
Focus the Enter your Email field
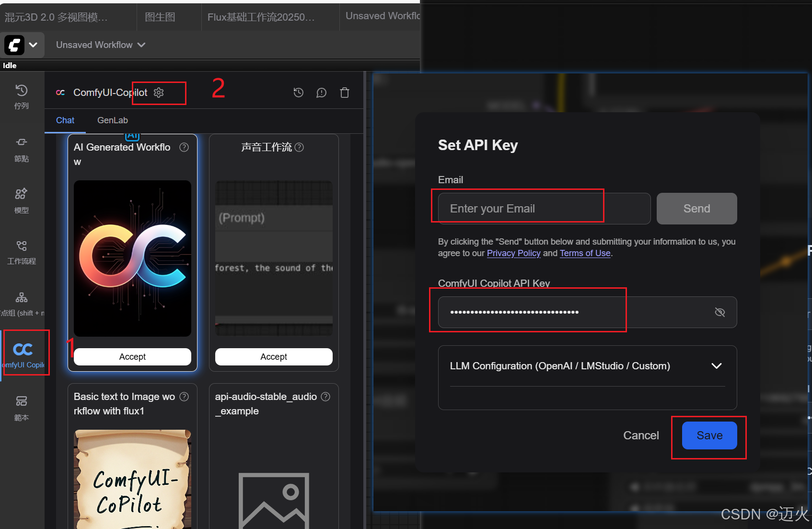tap(544, 209)
